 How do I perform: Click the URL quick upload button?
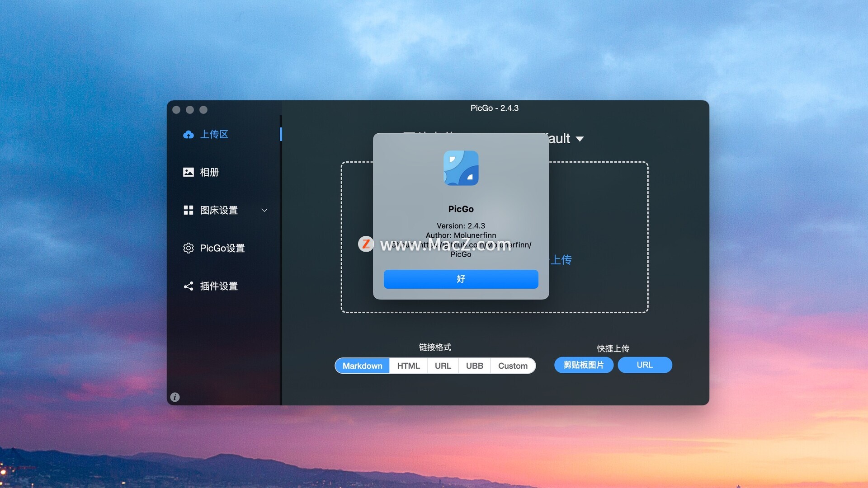click(645, 365)
